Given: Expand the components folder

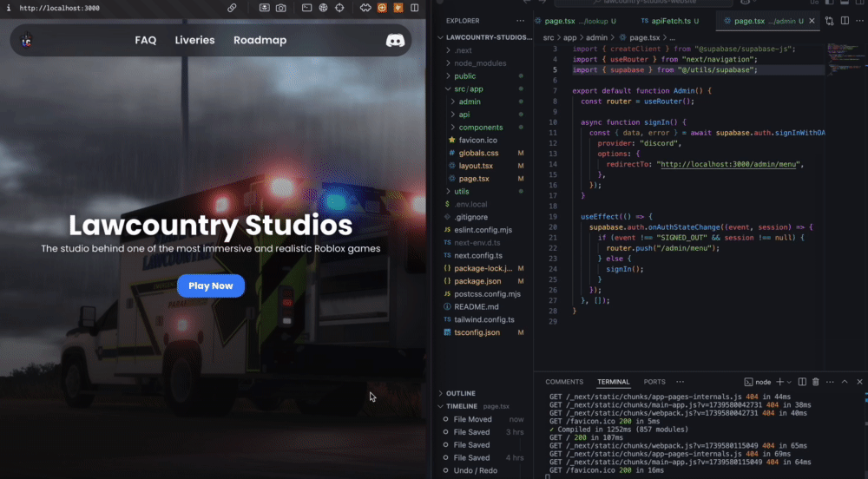Looking at the screenshot, I should pyautogui.click(x=453, y=128).
